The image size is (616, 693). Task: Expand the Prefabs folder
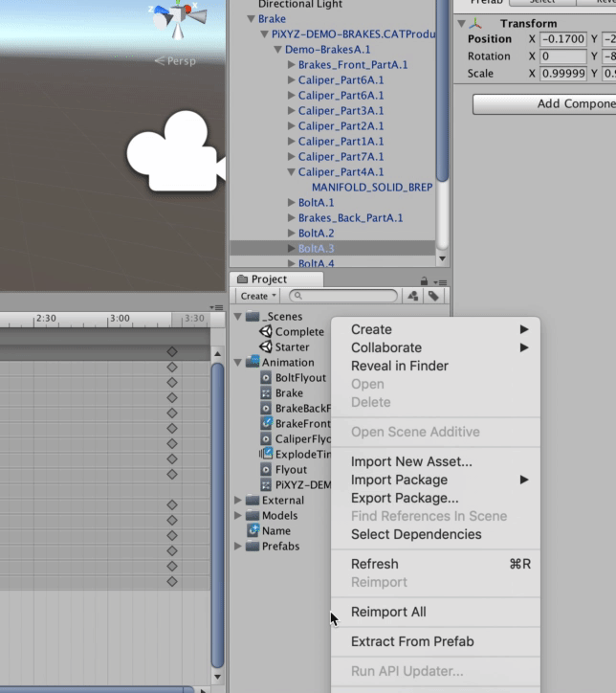tap(238, 547)
